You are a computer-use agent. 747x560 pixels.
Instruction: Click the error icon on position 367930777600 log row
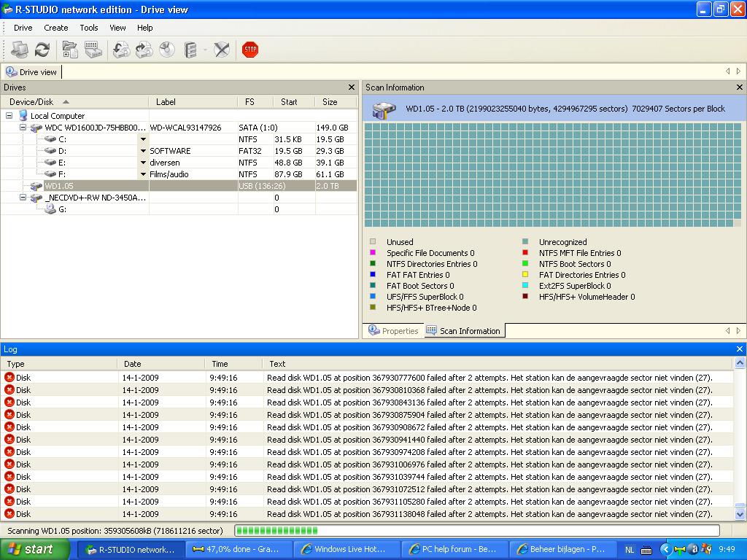[9, 378]
